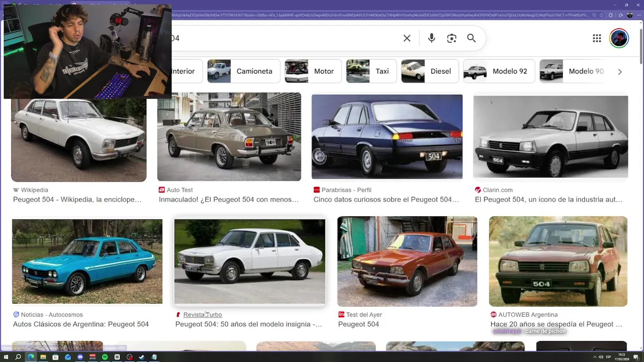
Task: Click the magnifying glass search button
Action: (471, 38)
